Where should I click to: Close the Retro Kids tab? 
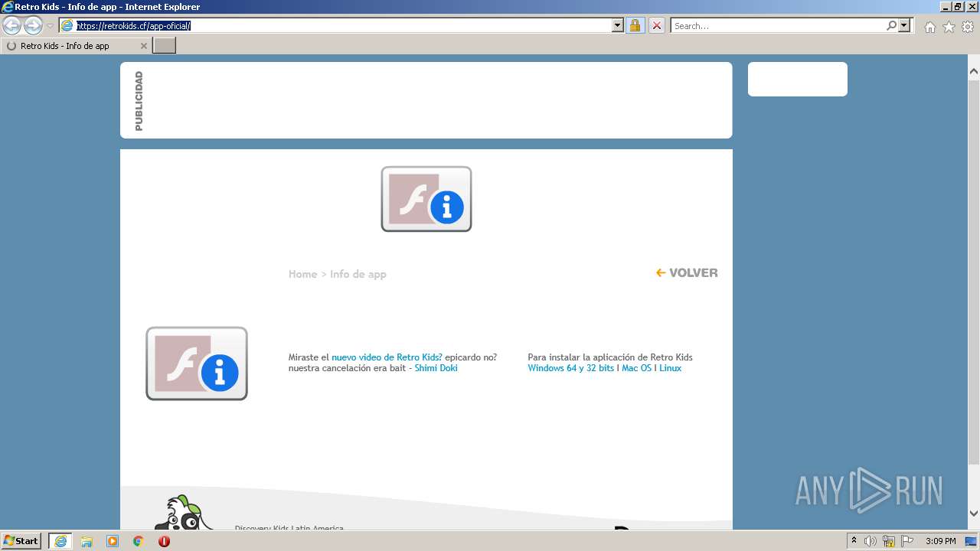144,46
